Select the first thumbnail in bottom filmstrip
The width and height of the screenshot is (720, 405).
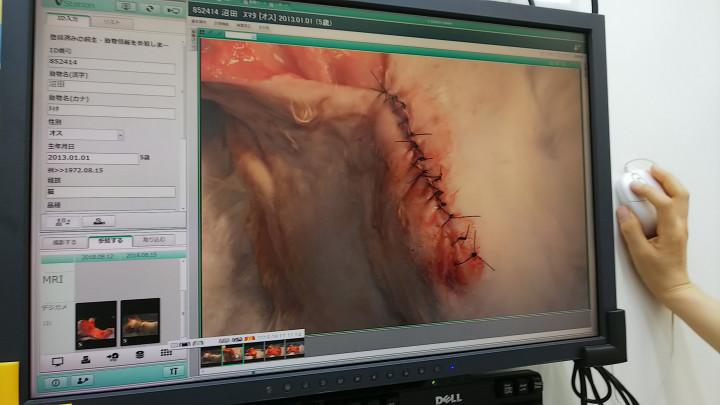pyautogui.click(x=211, y=352)
